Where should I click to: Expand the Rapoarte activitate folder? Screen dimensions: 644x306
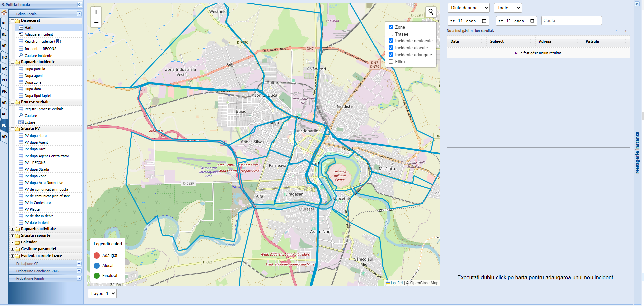13,229
